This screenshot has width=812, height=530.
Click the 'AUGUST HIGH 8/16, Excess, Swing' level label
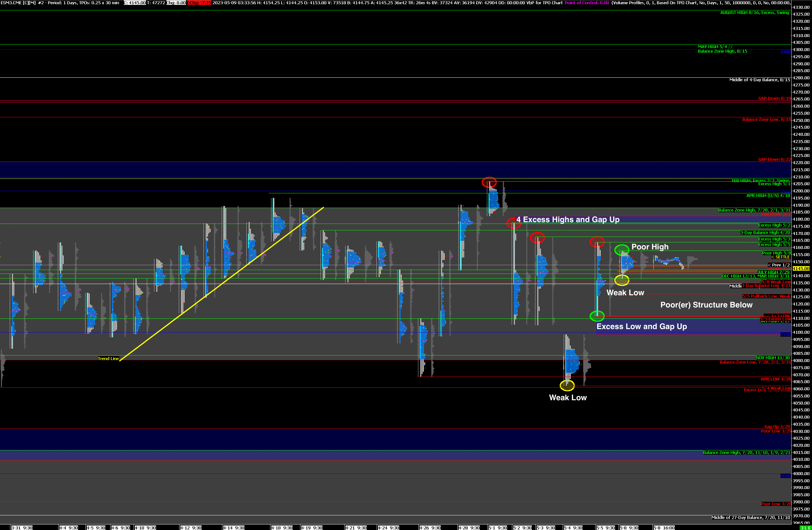754,13
